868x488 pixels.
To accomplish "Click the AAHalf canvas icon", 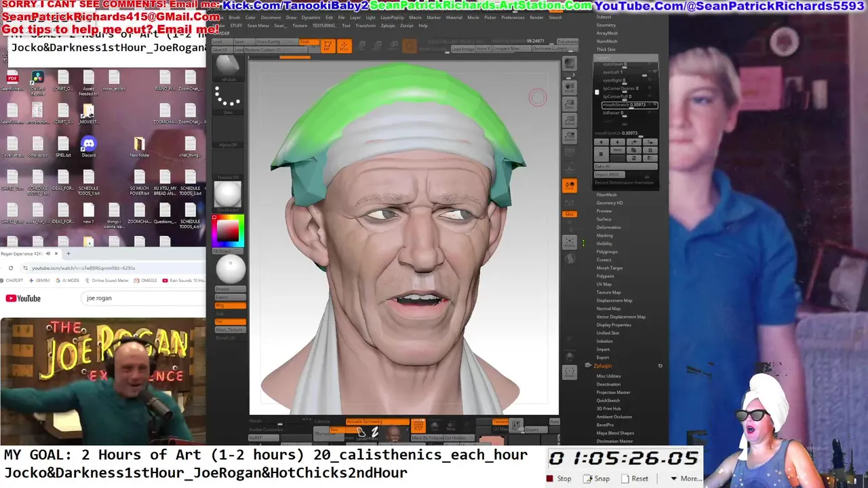I will (570, 136).
